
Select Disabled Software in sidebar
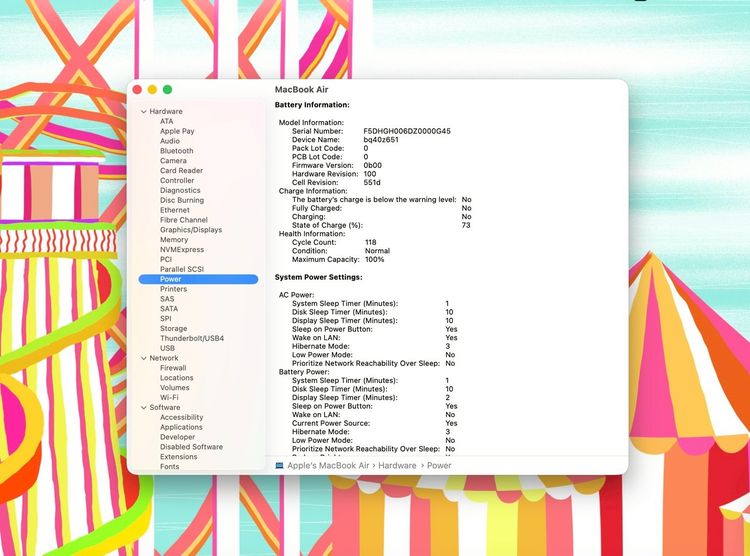click(x=191, y=447)
